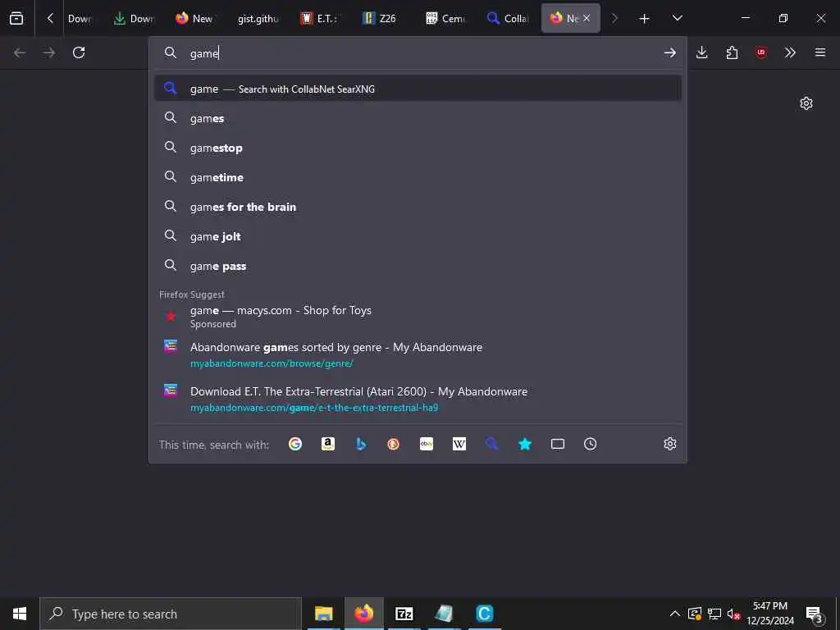The width and height of the screenshot is (840, 630).
Task: Open search settings gear in suggestion panel
Action: coord(669,444)
